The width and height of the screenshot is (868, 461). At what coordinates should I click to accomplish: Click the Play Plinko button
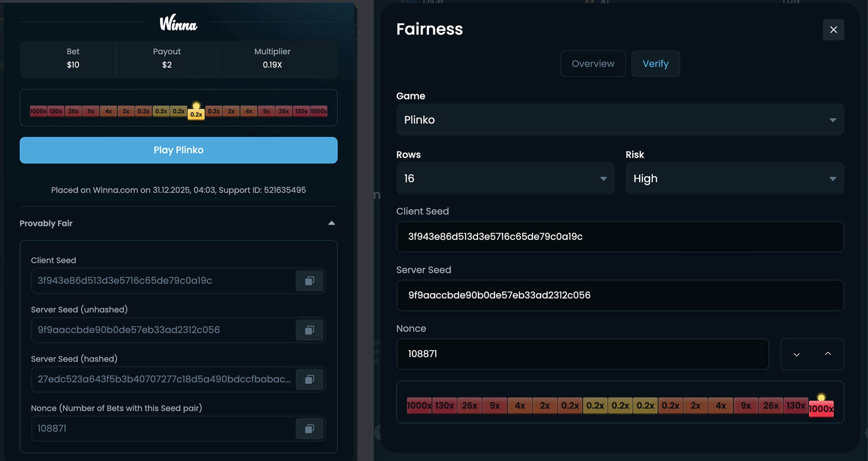[179, 150]
